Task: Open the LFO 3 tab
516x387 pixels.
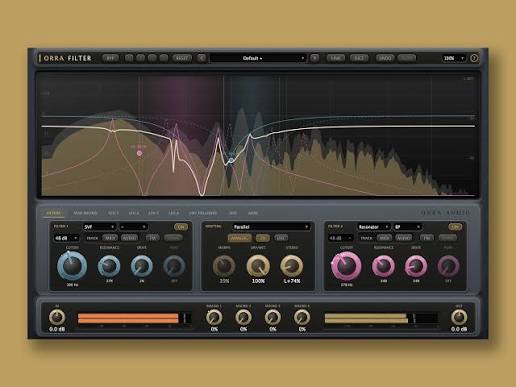Action: pyautogui.click(x=154, y=213)
